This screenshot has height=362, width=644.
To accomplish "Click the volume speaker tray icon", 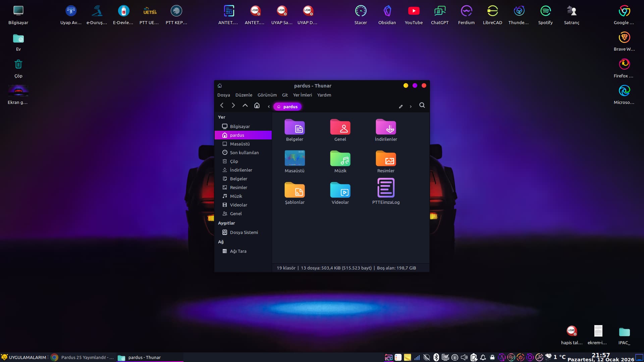I will (464, 357).
